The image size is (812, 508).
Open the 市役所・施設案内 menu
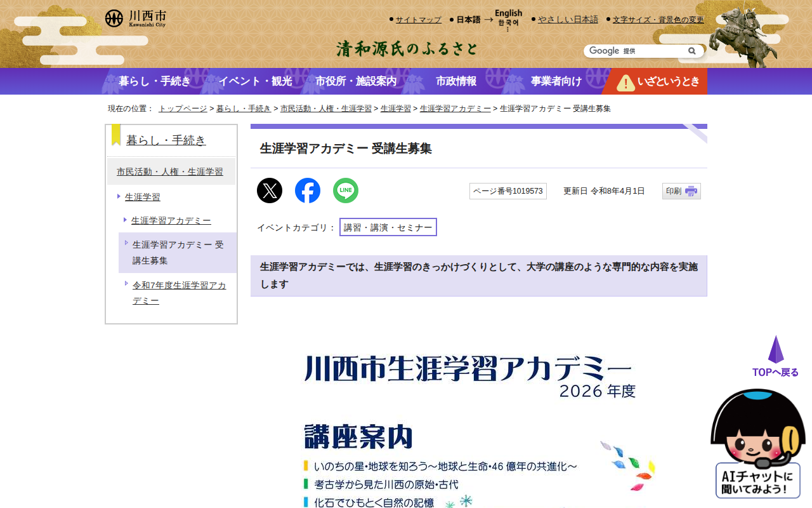355,81
